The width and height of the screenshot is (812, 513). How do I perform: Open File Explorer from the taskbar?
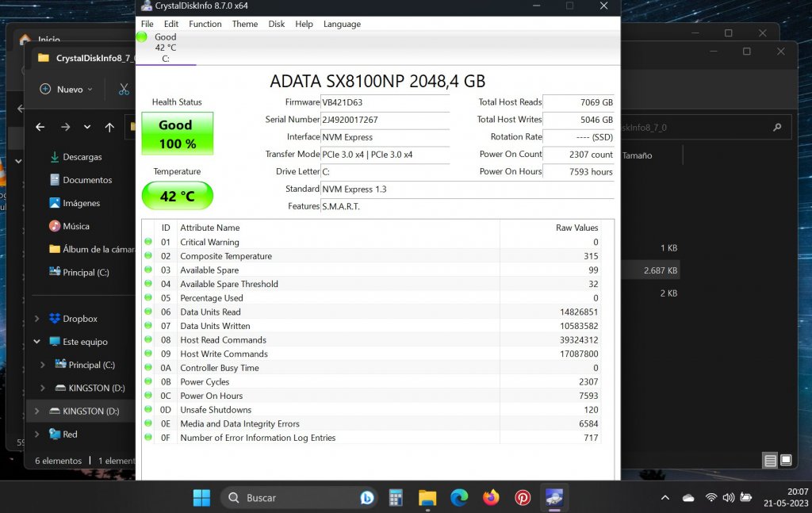pyautogui.click(x=427, y=497)
